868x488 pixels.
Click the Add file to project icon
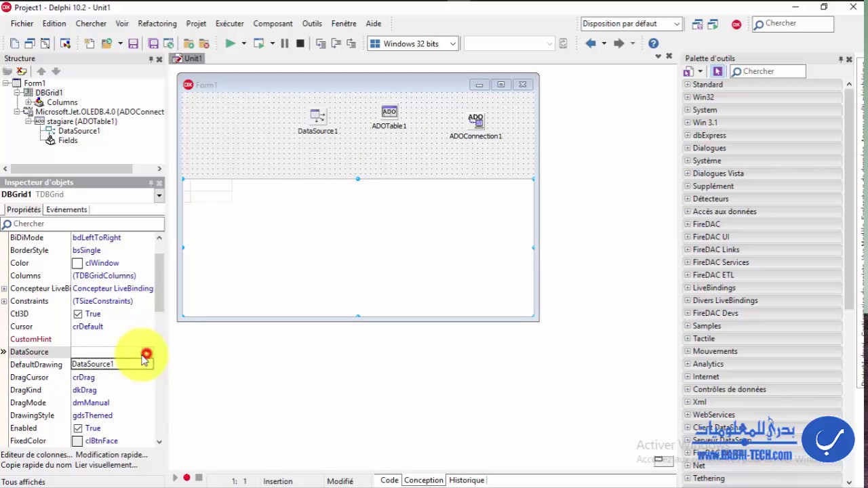click(x=188, y=43)
